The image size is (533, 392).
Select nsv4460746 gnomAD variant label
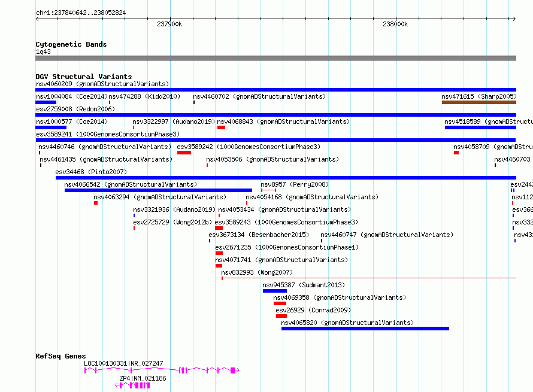pyautogui.click(x=105, y=147)
